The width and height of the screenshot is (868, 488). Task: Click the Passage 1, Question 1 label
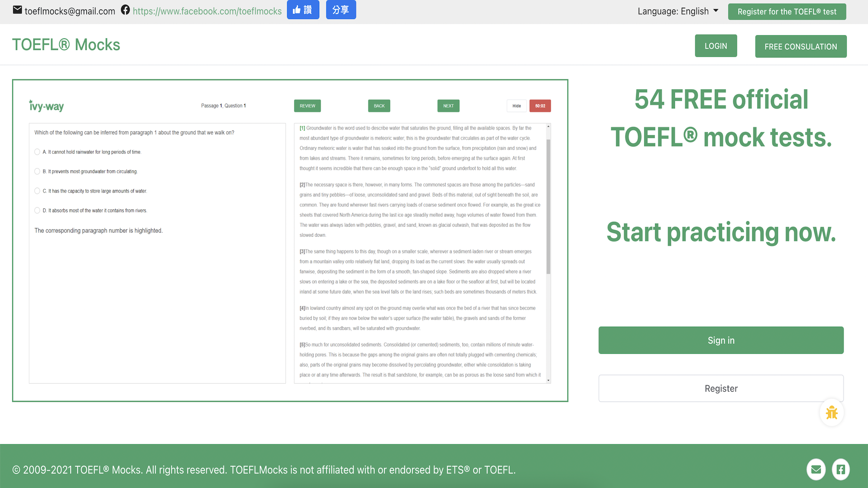(223, 106)
